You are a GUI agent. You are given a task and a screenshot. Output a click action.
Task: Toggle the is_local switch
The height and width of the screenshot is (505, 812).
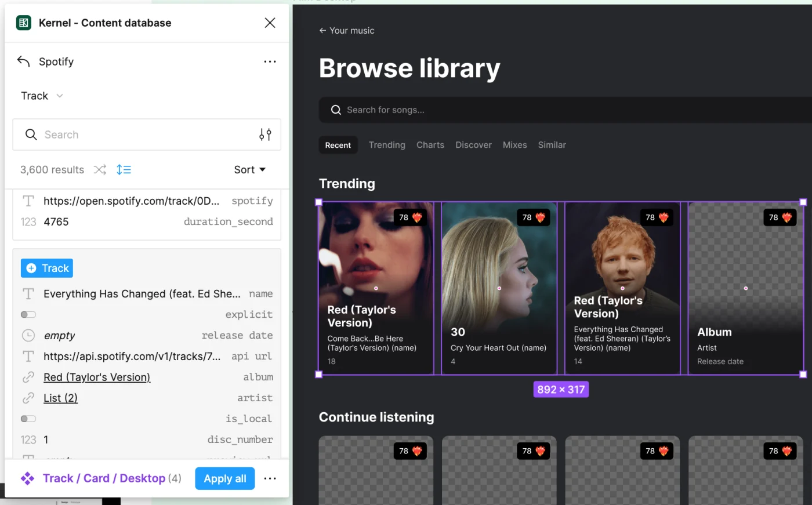pos(28,419)
